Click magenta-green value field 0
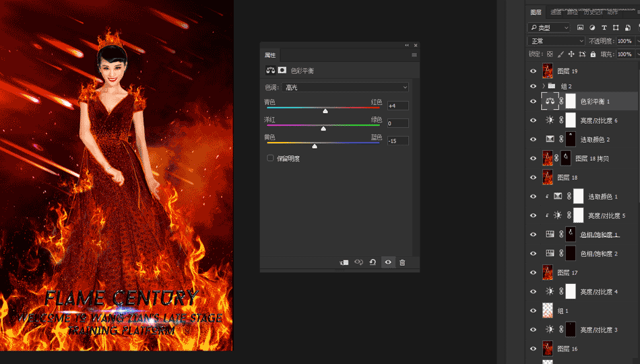640x364 pixels. 397,123
